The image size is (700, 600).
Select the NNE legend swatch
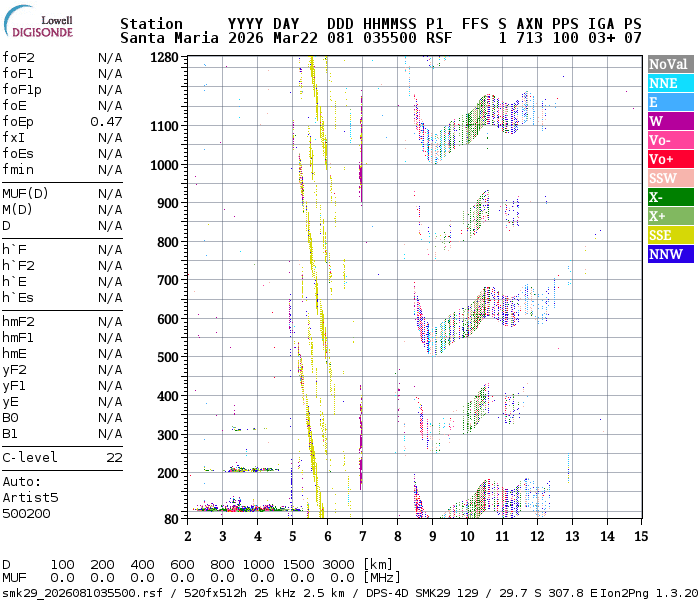[671, 83]
